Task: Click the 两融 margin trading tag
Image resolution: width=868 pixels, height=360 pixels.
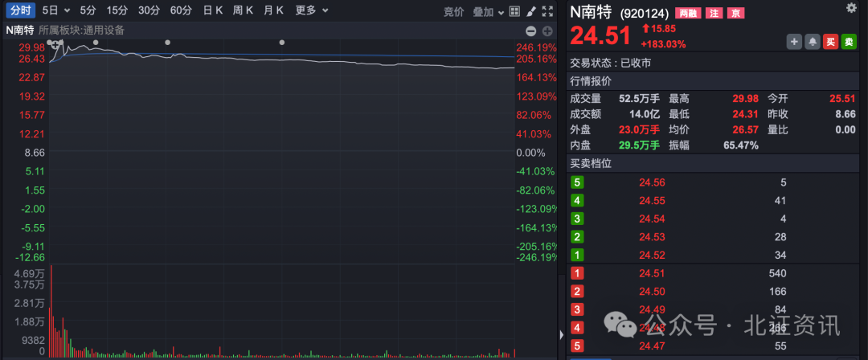Action: (x=688, y=14)
